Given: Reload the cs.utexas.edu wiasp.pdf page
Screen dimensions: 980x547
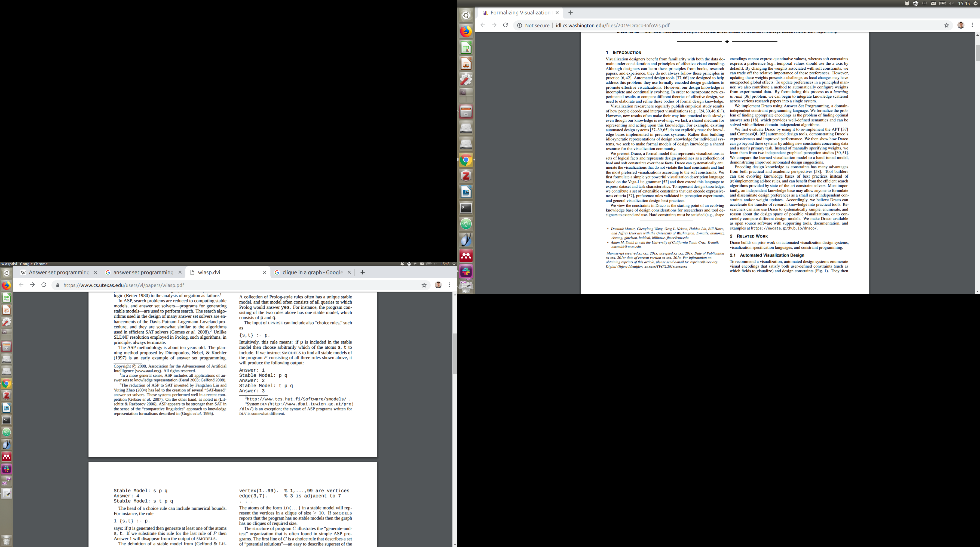Looking at the screenshot, I should coord(44,285).
